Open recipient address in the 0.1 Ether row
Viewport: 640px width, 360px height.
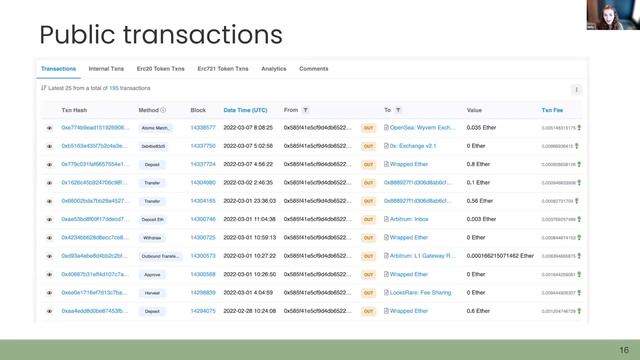(418, 183)
